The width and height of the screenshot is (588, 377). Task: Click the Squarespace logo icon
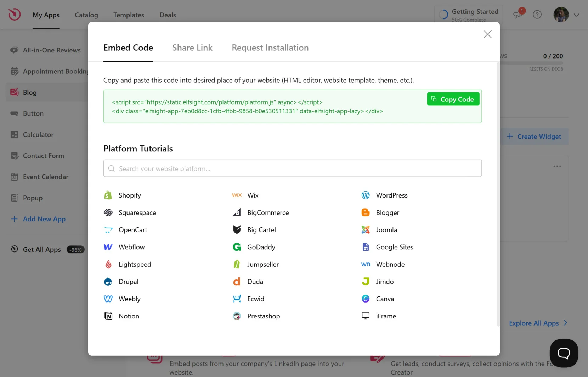108,212
